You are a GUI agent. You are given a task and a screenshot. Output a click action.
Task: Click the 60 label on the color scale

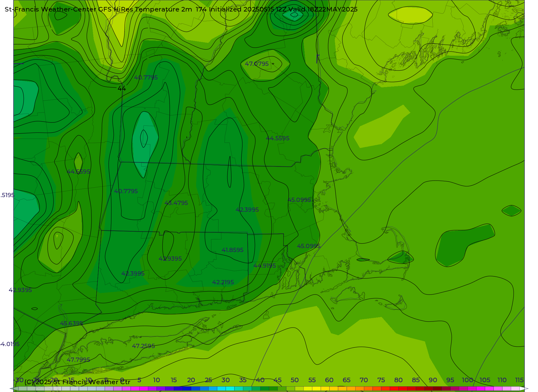point(329,380)
